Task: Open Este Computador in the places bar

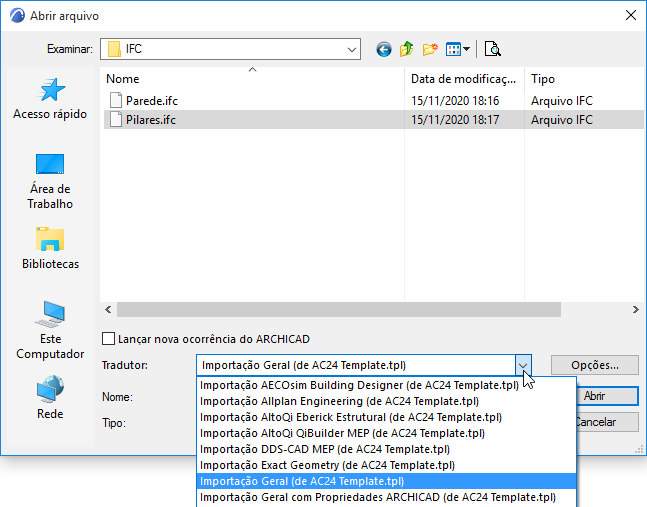Action: point(50,330)
